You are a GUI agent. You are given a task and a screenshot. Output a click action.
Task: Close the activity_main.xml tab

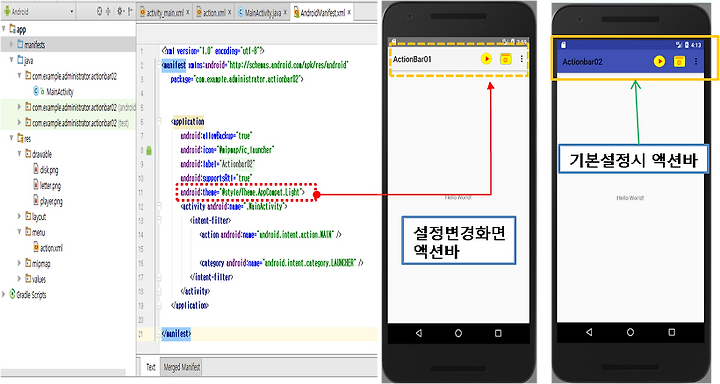[x=187, y=13]
